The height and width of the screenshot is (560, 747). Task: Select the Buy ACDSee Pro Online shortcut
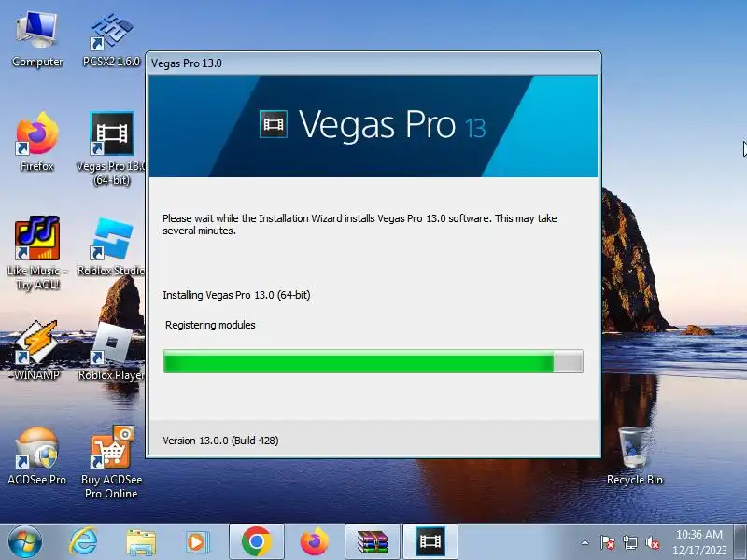point(111,462)
